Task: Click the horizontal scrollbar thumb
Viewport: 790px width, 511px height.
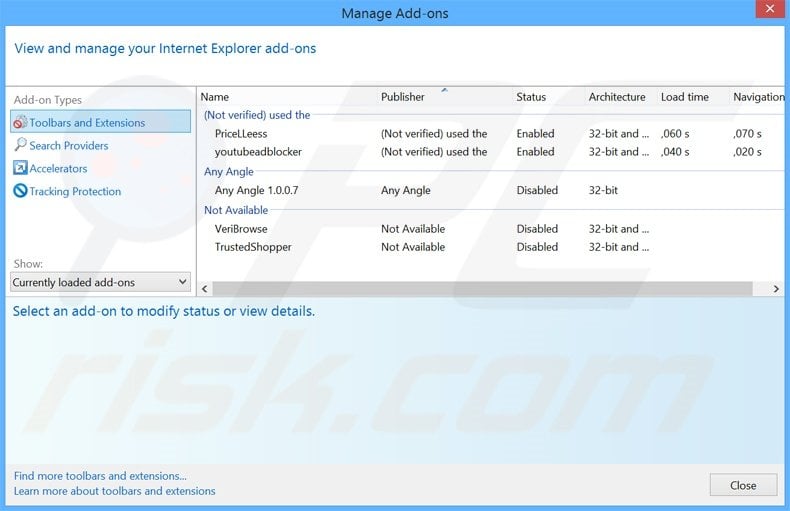Action: [482, 289]
